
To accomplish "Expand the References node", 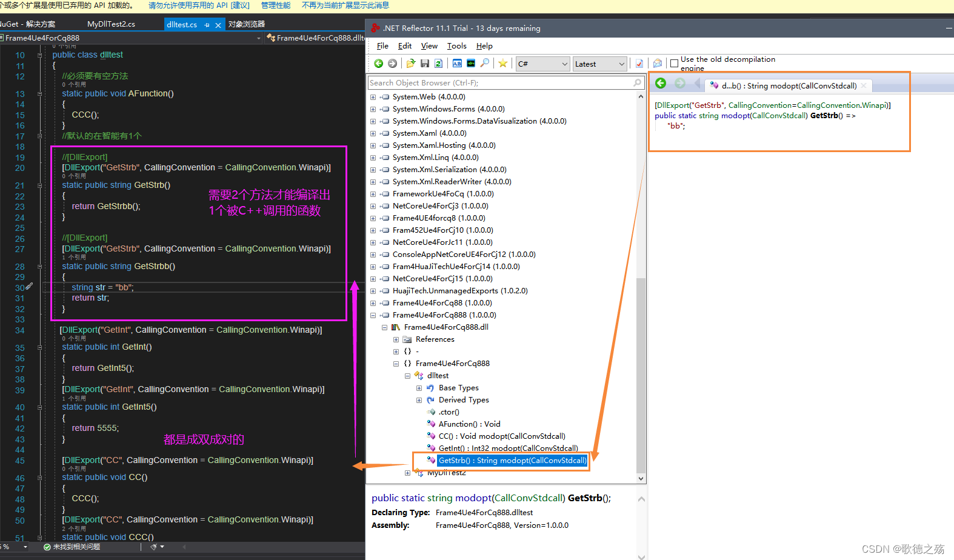I will 396,339.
